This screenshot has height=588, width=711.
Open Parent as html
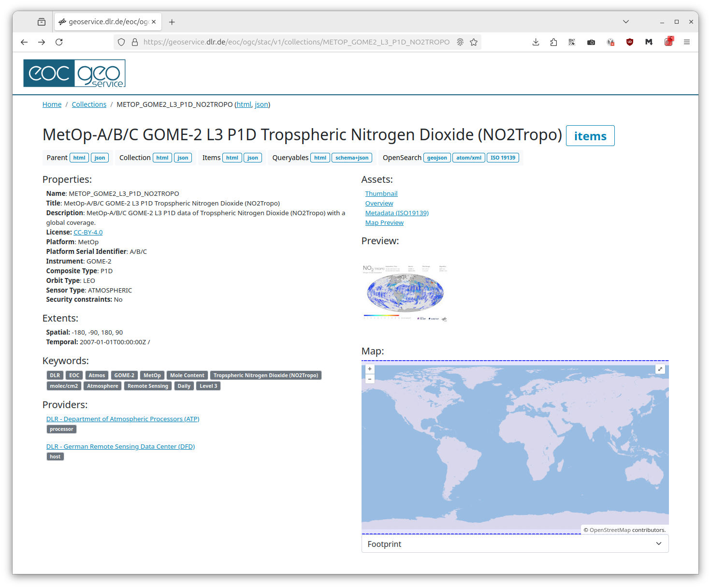click(79, 158)
